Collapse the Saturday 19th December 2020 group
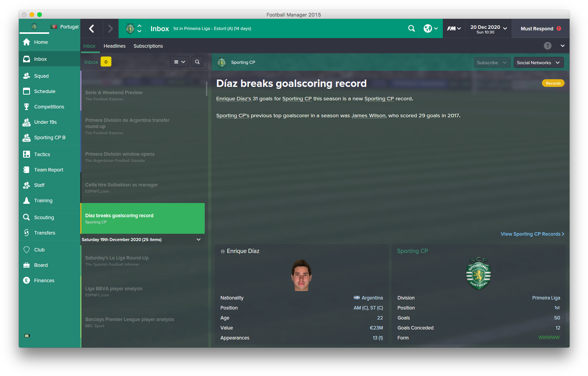 click(199, 240)
